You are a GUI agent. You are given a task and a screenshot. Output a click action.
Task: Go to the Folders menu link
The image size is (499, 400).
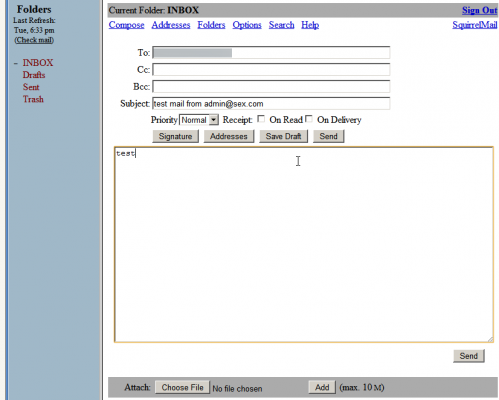pyautogui.click(x=211, y=25)
